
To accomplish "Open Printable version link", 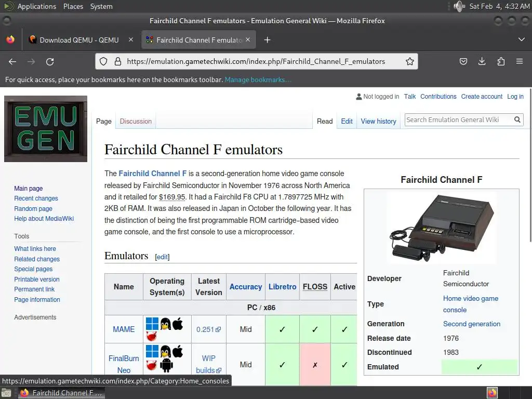I will click(x=37, y=279).
